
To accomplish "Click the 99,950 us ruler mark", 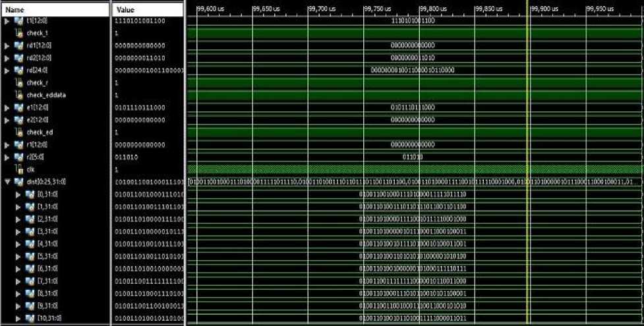I will click(x=600, y=9).
